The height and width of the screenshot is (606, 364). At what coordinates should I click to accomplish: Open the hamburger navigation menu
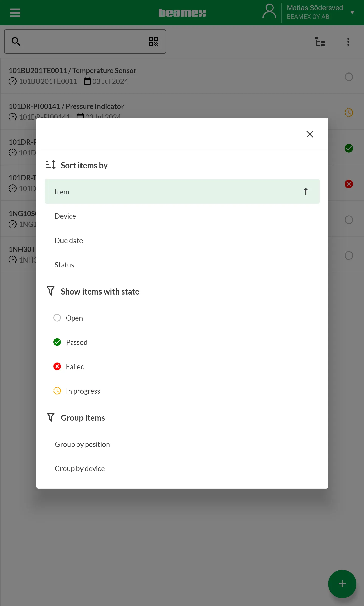click(15, 13)
